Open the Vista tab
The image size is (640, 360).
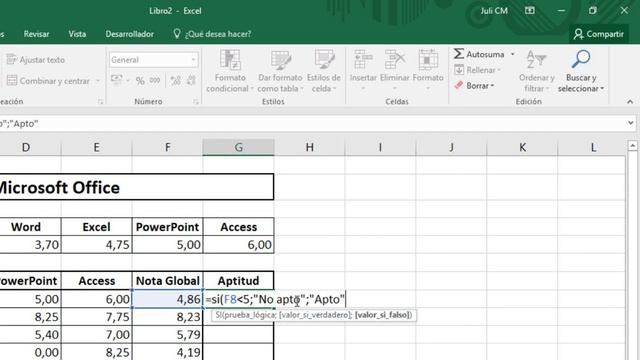(x=77, y=34)
